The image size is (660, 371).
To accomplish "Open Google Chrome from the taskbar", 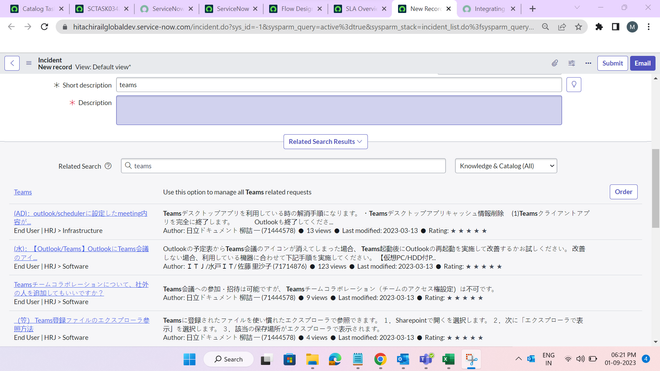I will point(380,359).
